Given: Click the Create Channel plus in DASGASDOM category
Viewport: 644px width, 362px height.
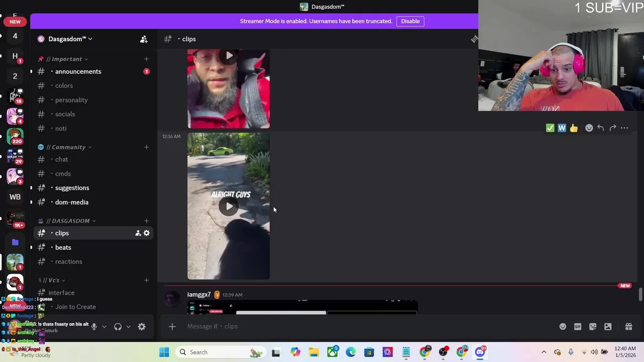Looking at the screenshot, I should (x=146, y=221).
